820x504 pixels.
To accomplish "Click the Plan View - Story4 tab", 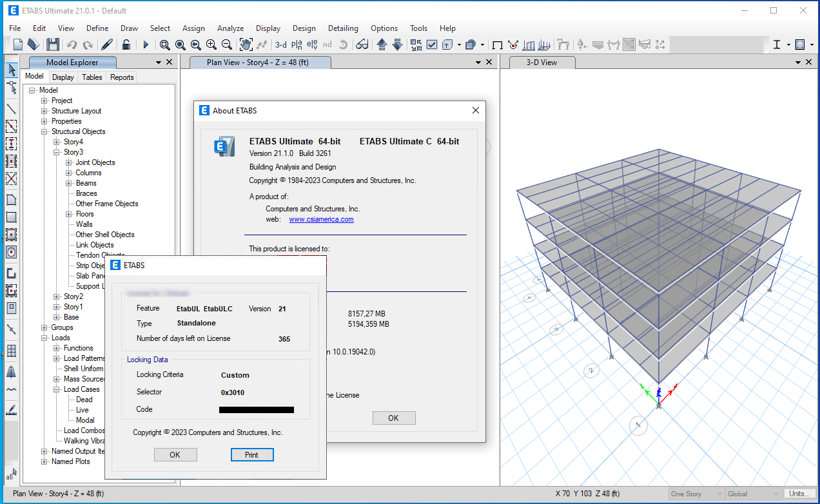I will pyautogui.click(x=259, y=63).
